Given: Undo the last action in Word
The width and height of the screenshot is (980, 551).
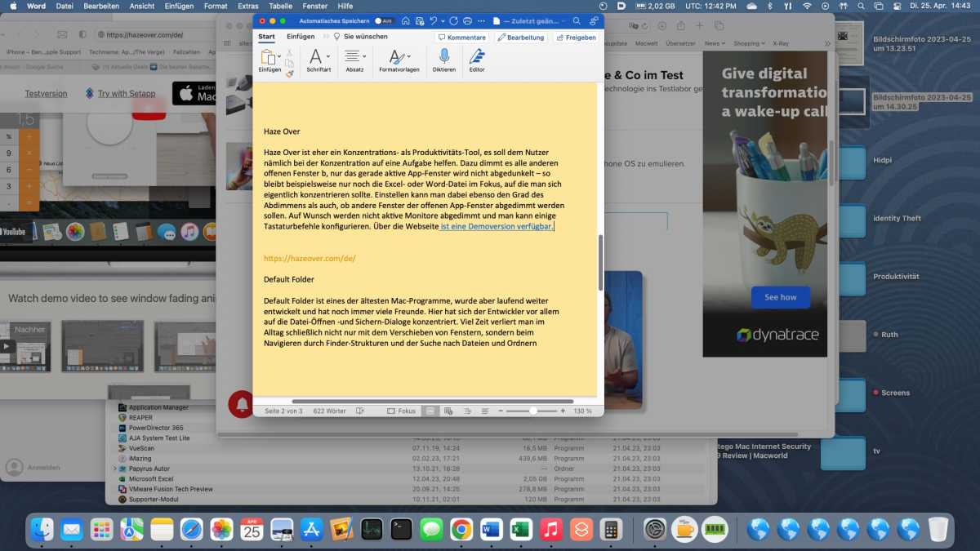Looking at the screenshot, I should 434,20.
